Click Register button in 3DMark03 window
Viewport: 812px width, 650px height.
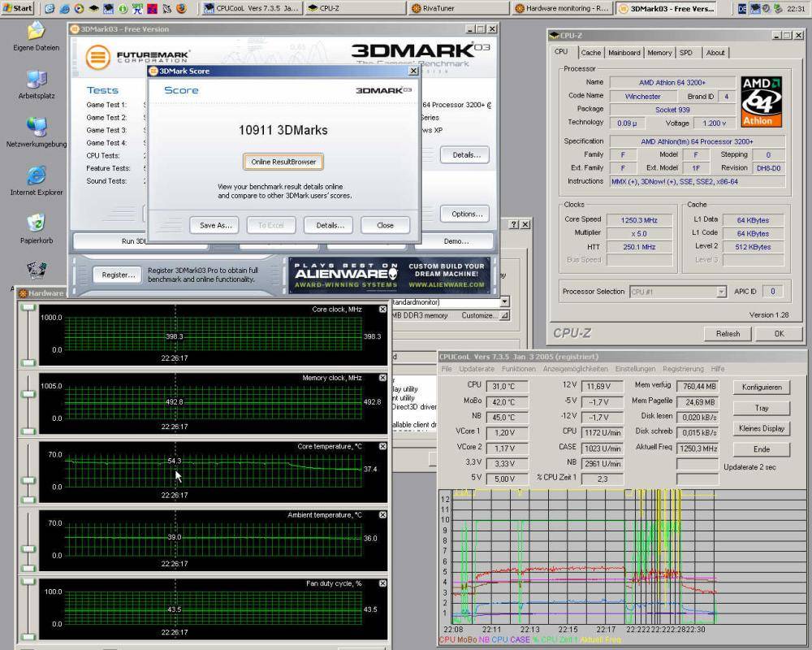pos(118,275)
